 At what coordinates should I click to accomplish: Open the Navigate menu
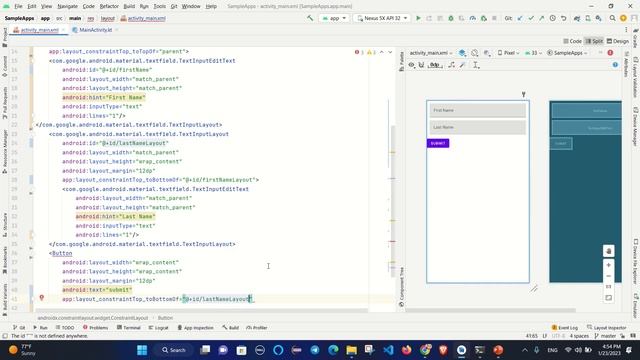[67, 7]
